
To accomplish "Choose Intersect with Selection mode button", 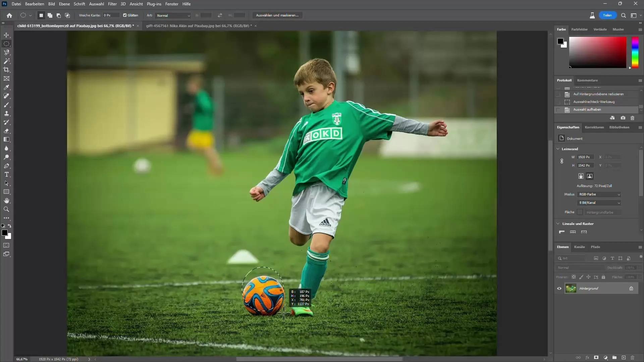I will pos(67,15).
